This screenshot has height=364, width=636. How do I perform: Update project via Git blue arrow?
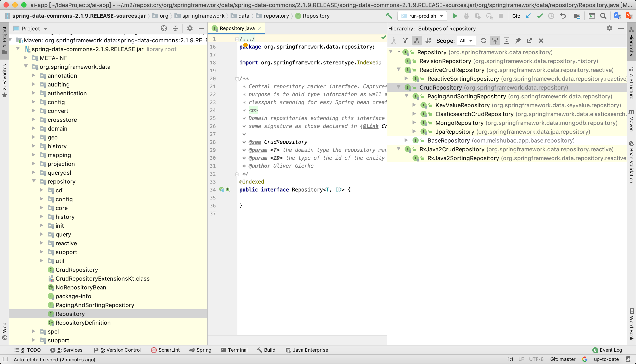pyautogui.click(x=528, y=16)
